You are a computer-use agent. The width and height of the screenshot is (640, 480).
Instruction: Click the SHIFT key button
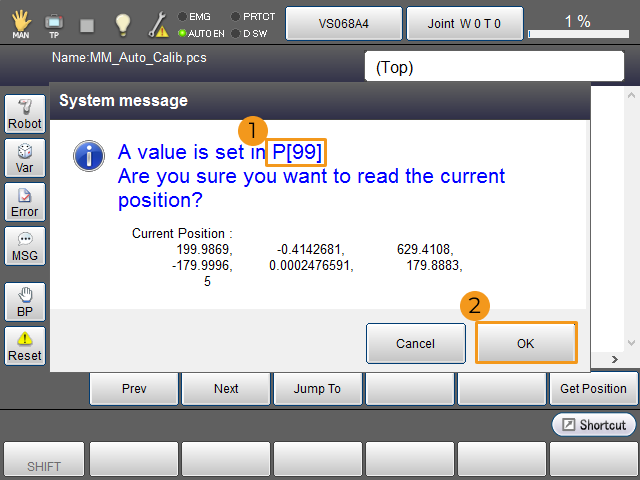44,460
